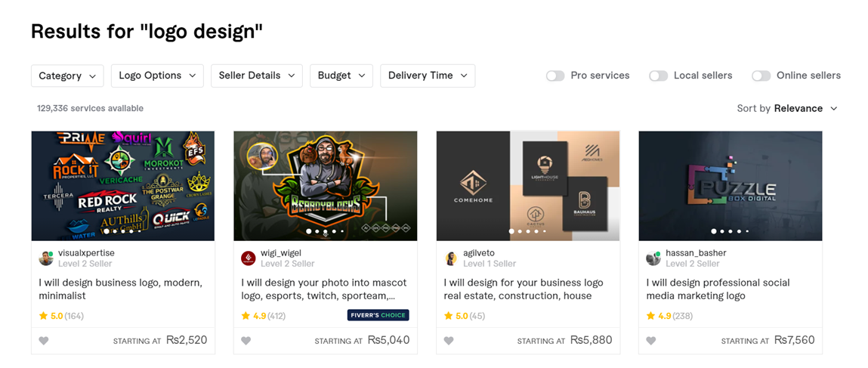Save agilveto gig using heart icon
Viewport: 868px width, 368px height.
coord(449,341)
